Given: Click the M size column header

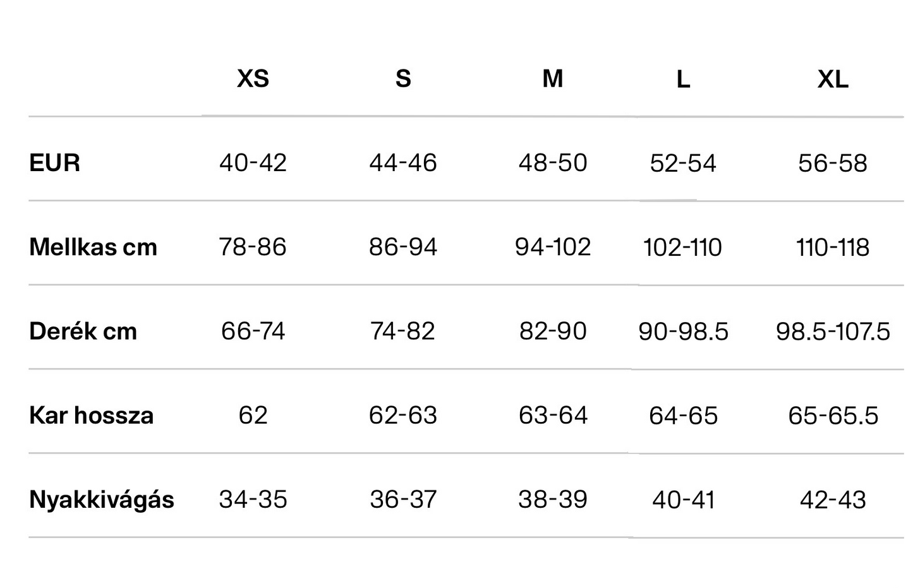Looking at the screenshot, I should click(553, 79).
